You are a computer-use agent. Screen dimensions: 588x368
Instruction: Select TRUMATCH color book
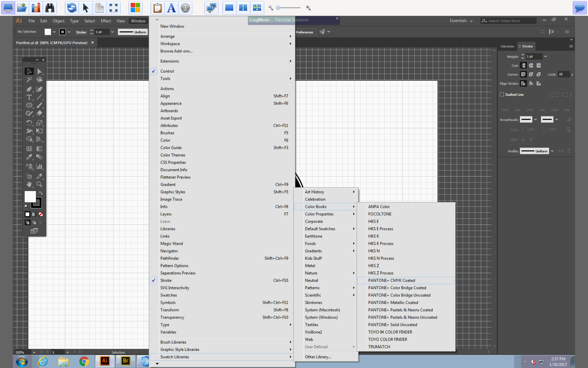pos(406,347)
